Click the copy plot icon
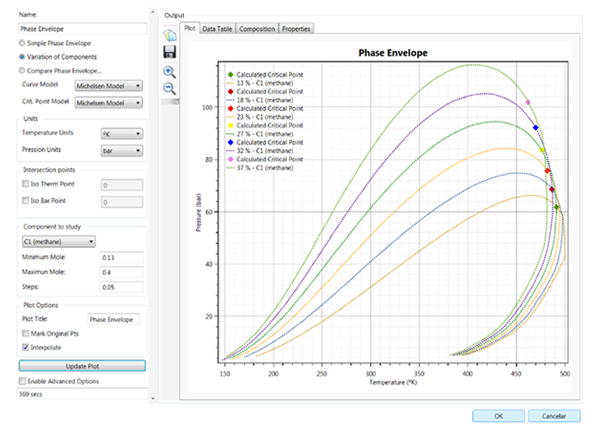Image resolution: width=600 pixels, height=432 pixels. pos(169,35)
